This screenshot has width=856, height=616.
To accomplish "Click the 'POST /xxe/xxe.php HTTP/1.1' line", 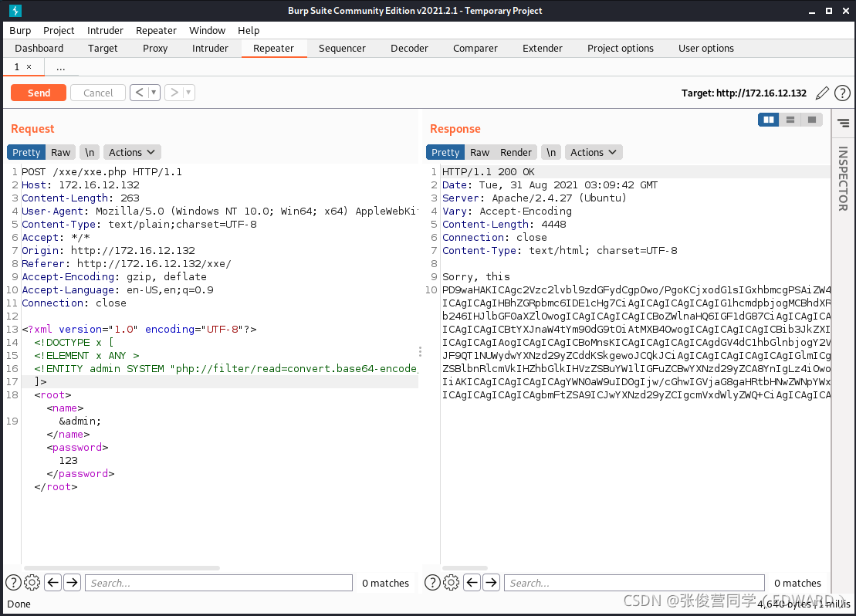I will [x=102, y=172].
